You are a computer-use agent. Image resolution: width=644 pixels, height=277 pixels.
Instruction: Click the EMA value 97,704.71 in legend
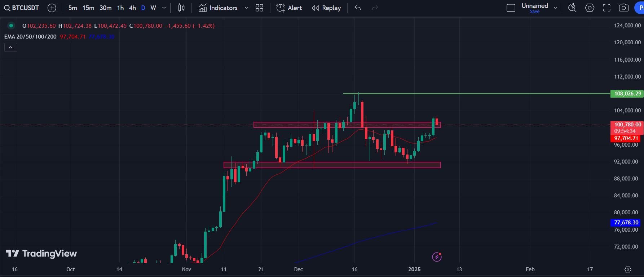tap(73, 37)
